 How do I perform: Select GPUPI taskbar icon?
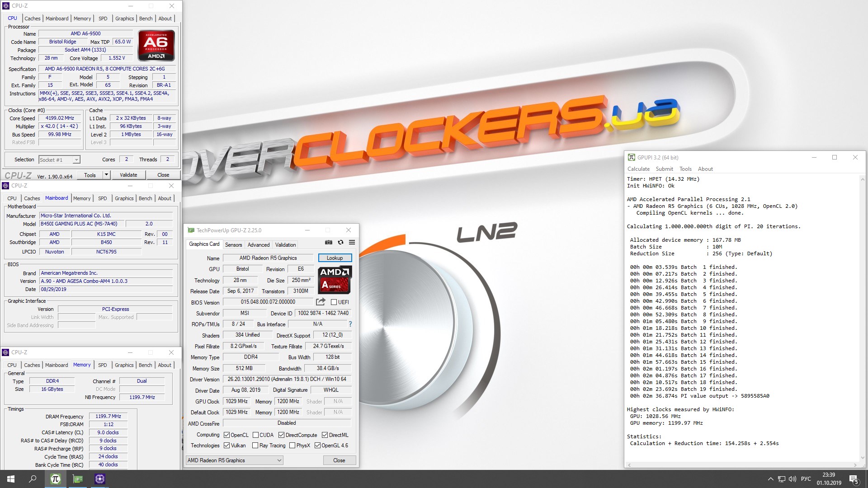coord(56,479)
